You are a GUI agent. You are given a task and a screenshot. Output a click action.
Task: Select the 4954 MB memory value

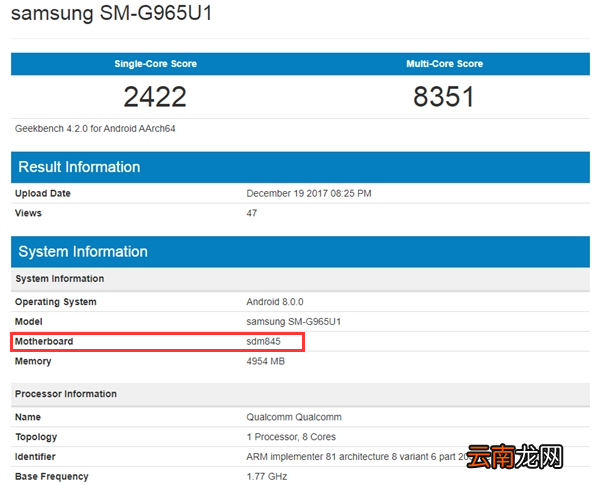click(266, 361)
